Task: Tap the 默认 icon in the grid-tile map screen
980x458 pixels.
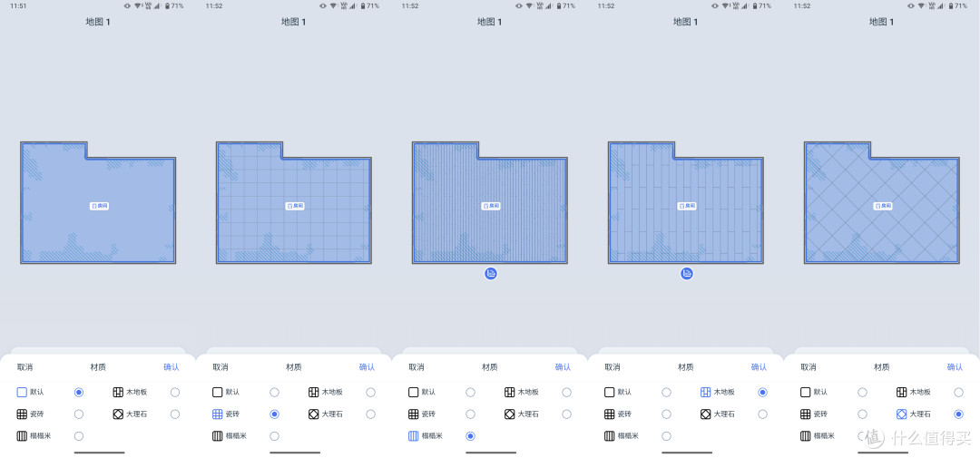Action: pyautogui.click(x=218, y=393)
